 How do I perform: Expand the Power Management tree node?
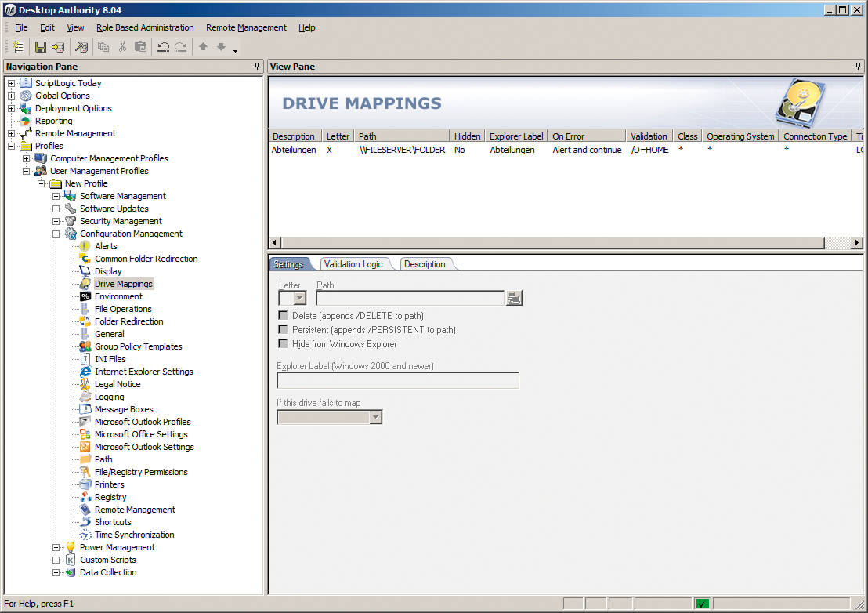55,546
